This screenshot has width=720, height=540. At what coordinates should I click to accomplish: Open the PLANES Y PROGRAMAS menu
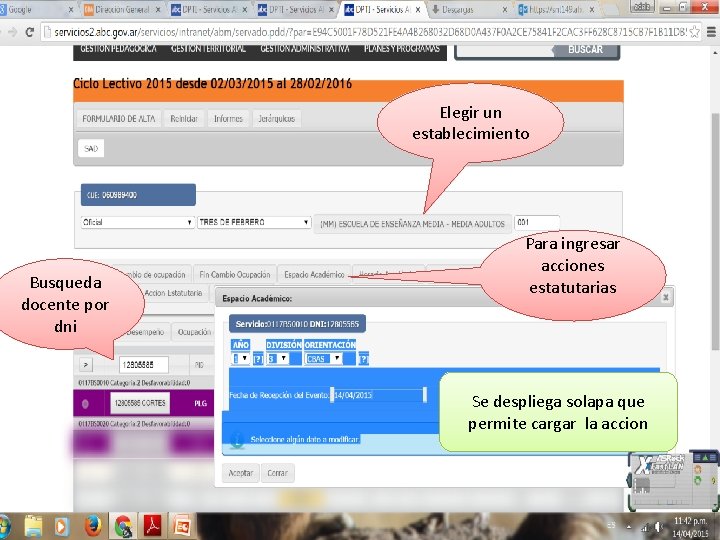402,49
